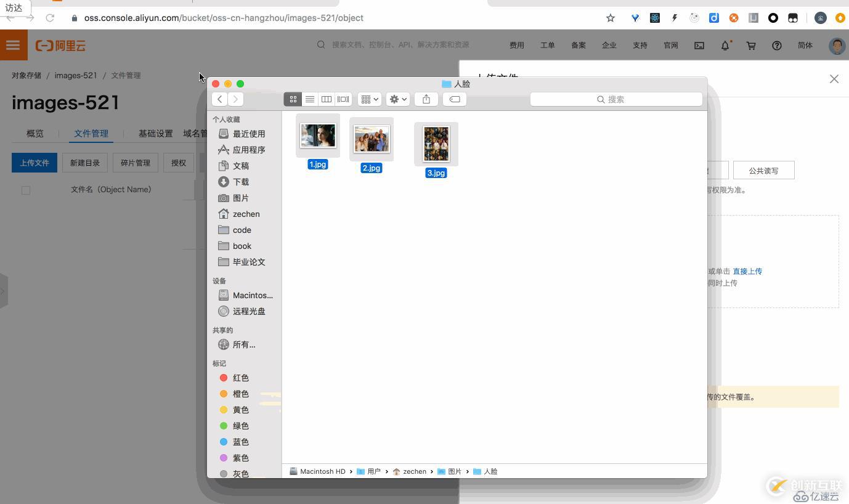Open the grouping dropdown in Finder toolbar
Viewport: 849px width, 504px height.
(368, 99)
